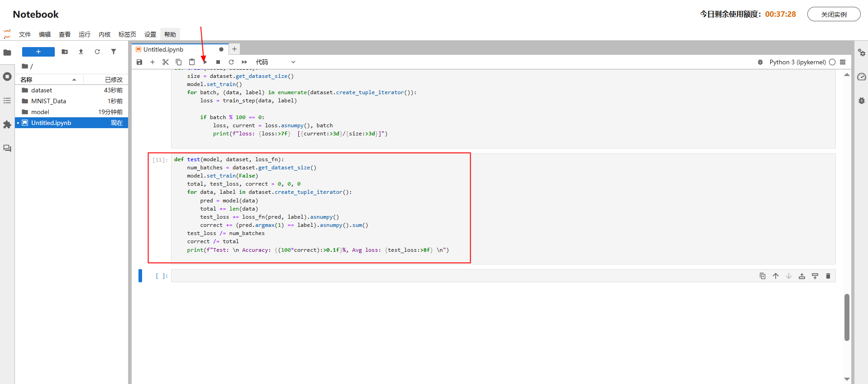Open the 编辑 menu

click(45, 34)
